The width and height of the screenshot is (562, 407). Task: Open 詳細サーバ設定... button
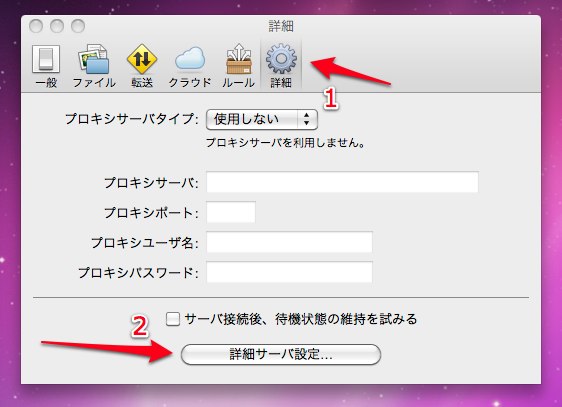tap(281, 354)
